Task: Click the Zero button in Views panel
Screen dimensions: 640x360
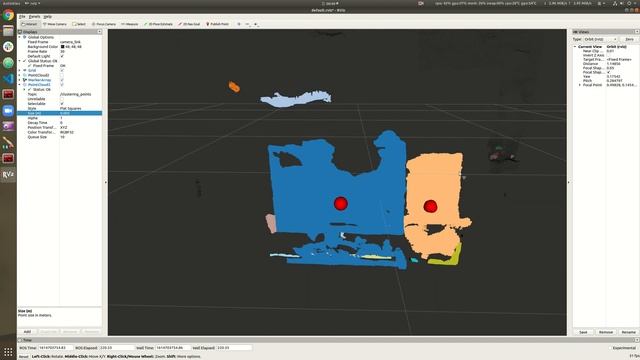Action: [x=629, y=39]
